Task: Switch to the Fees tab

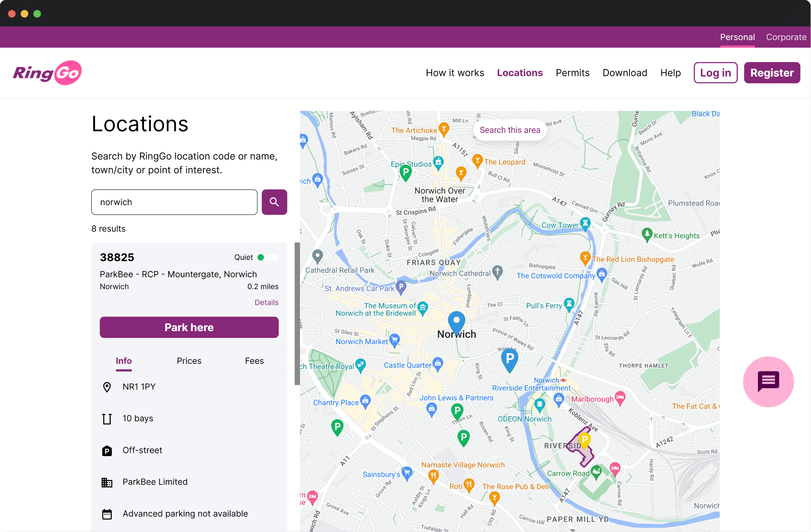Action: click(254, 361)
